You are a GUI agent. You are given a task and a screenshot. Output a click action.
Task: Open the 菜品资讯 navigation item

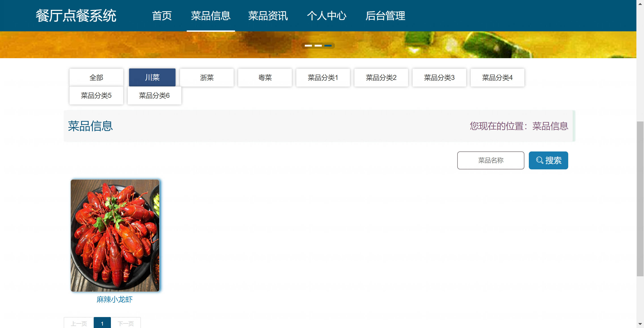268,16
